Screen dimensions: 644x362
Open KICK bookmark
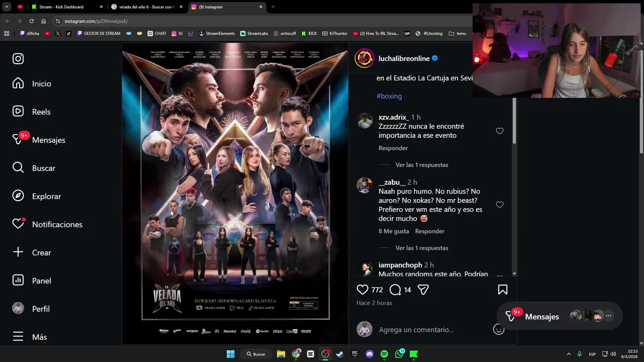[309, 34]
